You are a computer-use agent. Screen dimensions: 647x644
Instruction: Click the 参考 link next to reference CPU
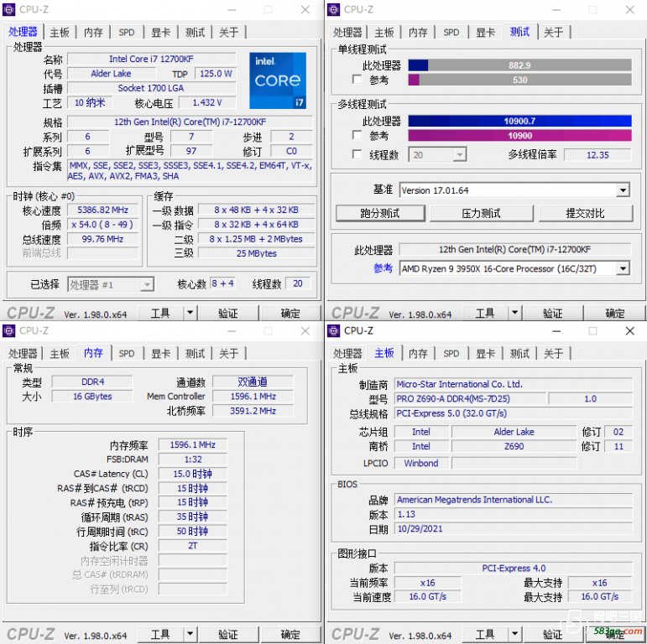pyautogui.click(x=383, y=268)
